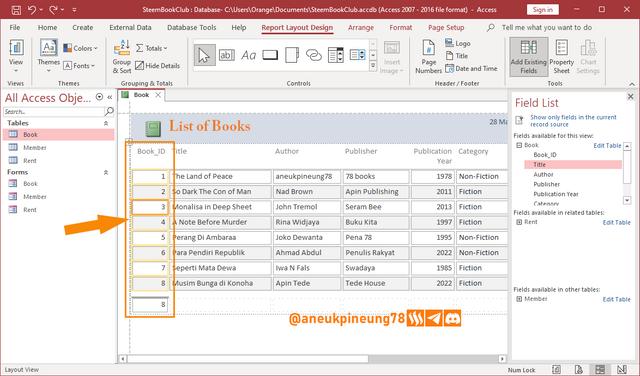The width and height of the screenshot is (640, 376).
Task: Click the Group & Sort icon
Action: [x=122, y=57]
